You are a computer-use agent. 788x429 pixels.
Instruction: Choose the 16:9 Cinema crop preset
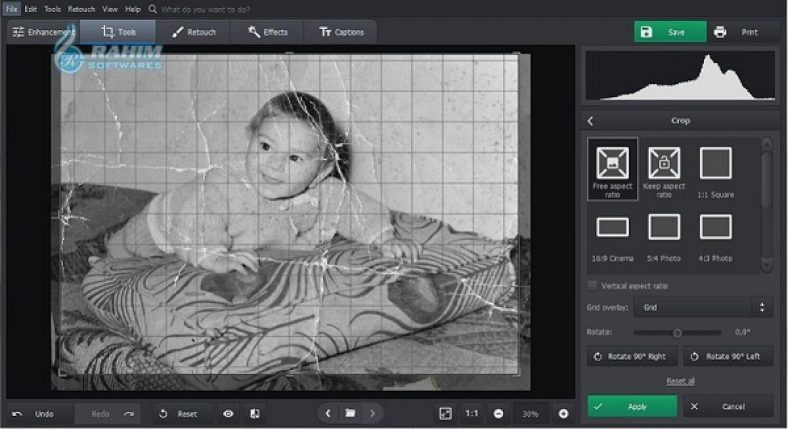(612, 227)
